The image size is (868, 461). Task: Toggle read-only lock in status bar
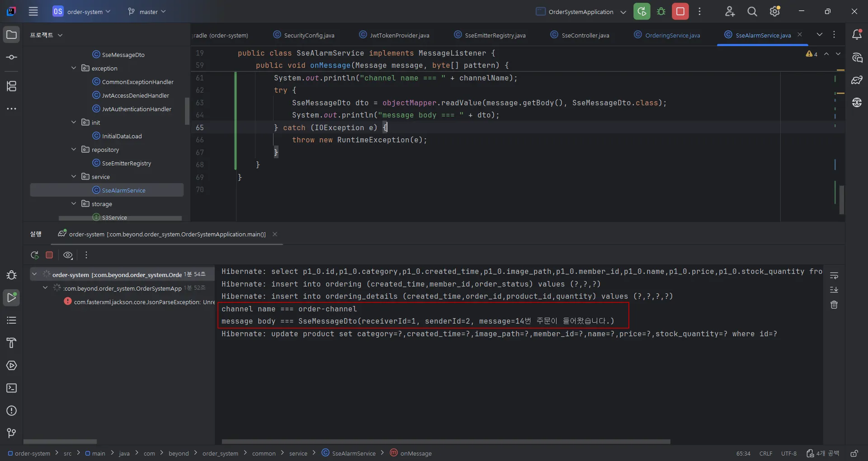coord(854,453)
